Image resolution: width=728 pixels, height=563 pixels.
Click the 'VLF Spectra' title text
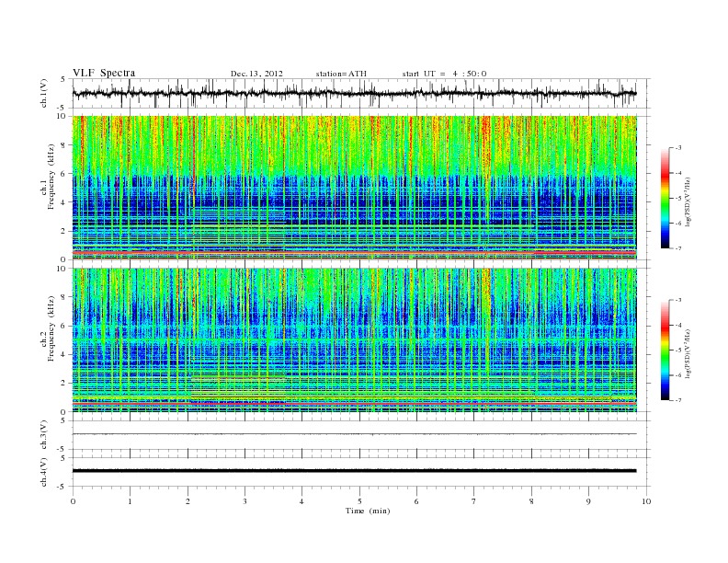click(x=104, y=73)
